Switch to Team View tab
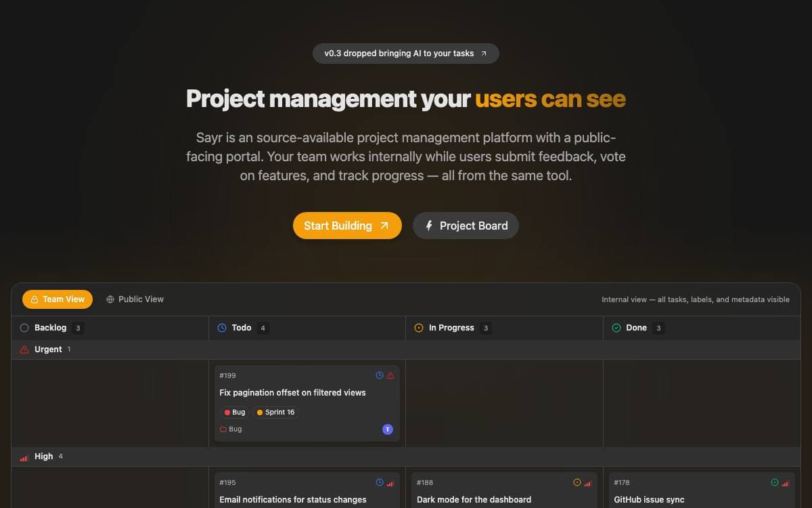 [x=58, y=299]
